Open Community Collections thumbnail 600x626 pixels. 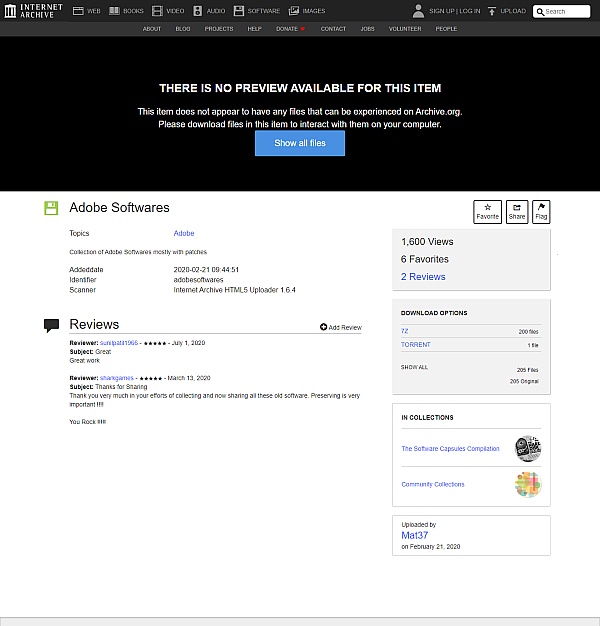[528, 484]
